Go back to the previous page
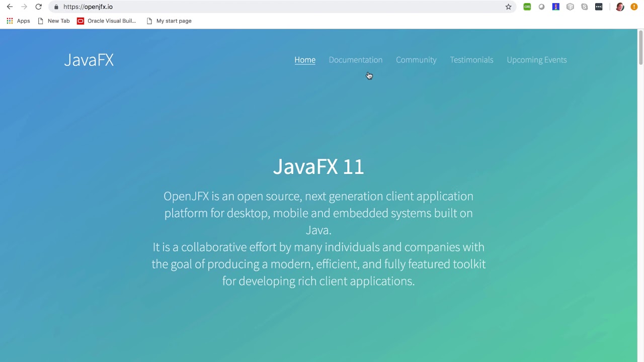This screenshot has width=644, height=362. (10, 7)
